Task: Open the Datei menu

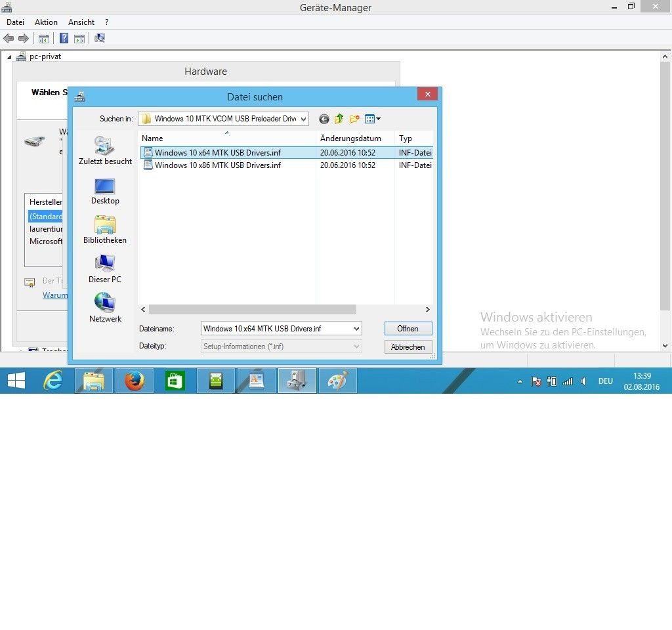Action: [16, 22]
